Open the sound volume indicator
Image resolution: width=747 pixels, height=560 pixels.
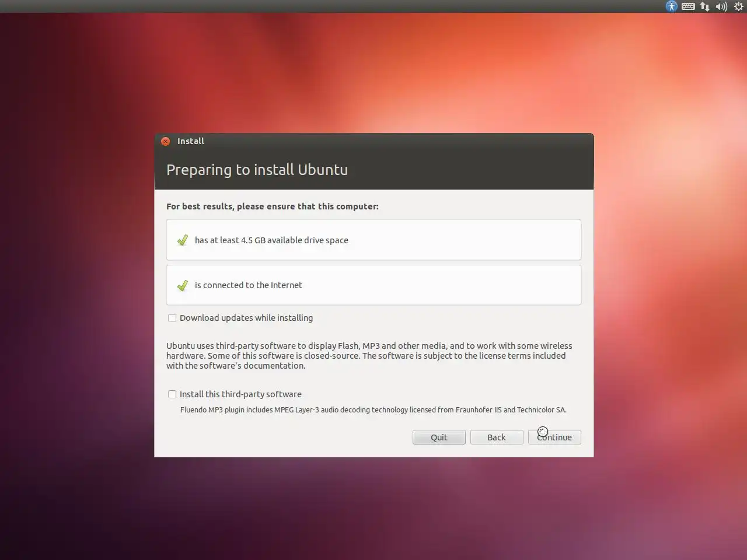[721, 6]
